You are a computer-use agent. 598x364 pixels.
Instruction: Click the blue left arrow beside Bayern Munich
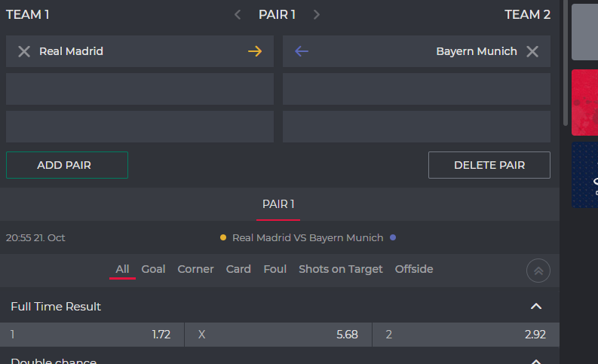tap(302, 51)
